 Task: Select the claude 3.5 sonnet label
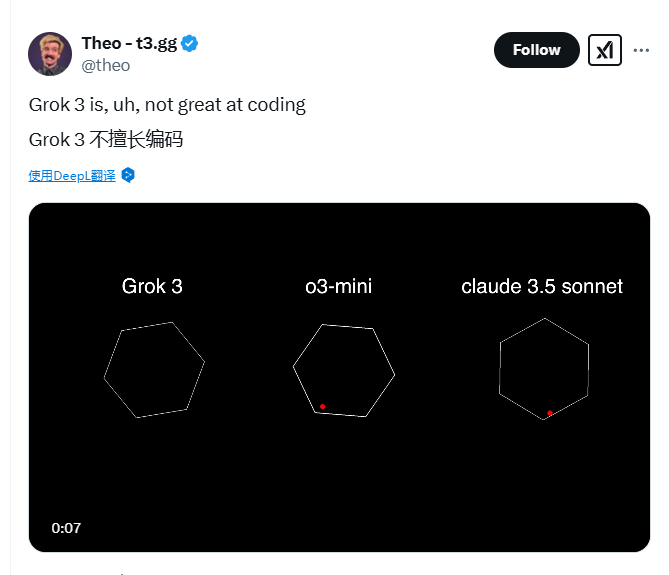[542, 286]
